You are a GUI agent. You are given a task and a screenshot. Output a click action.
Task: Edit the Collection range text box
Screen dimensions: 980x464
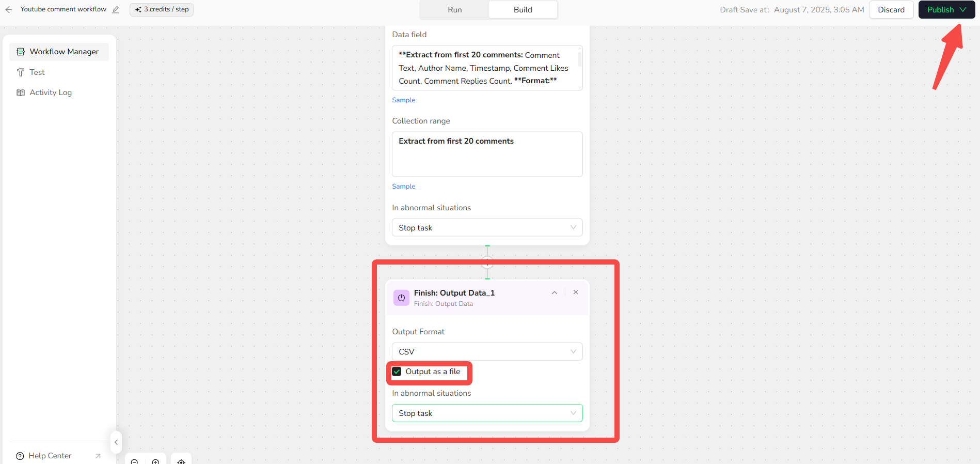point(487,154)
